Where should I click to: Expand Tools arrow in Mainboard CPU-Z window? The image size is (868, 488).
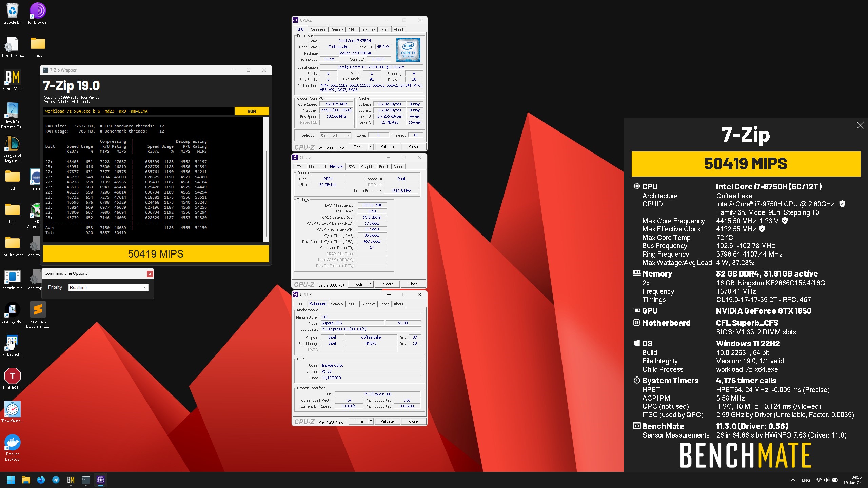[371, 421]
